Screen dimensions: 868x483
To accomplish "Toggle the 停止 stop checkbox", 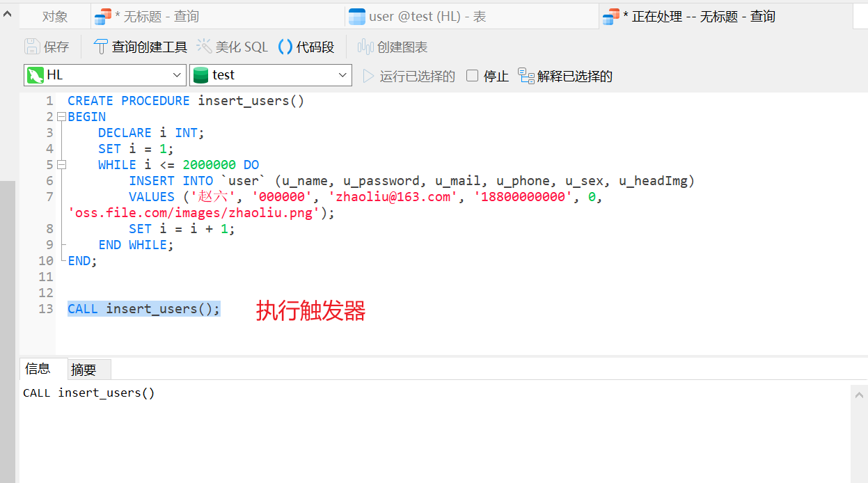I will [472, 76].
